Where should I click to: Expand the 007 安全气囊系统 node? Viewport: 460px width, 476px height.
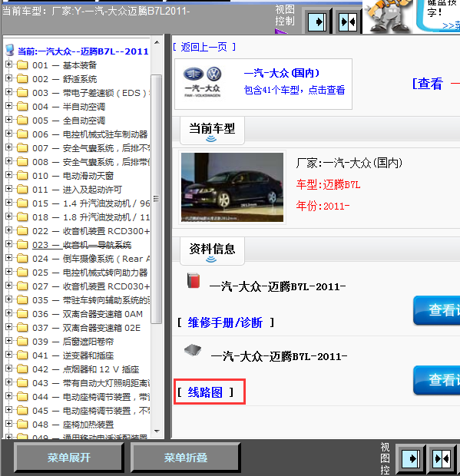pos(8,147)
